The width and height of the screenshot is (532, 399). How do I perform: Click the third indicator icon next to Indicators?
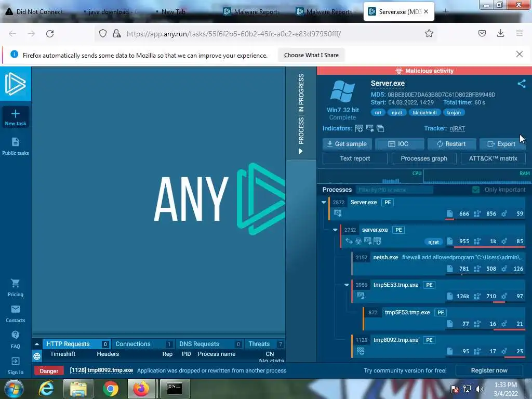click(380, 128)
